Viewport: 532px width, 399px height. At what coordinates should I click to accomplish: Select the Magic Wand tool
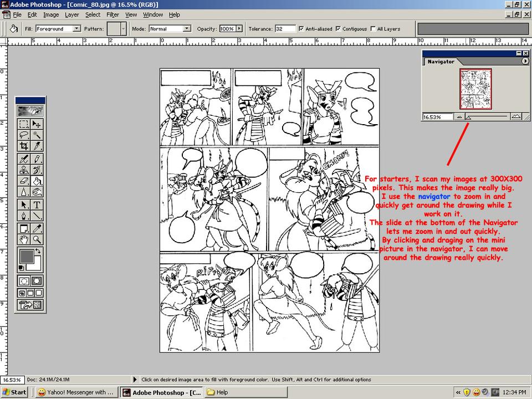37,135
